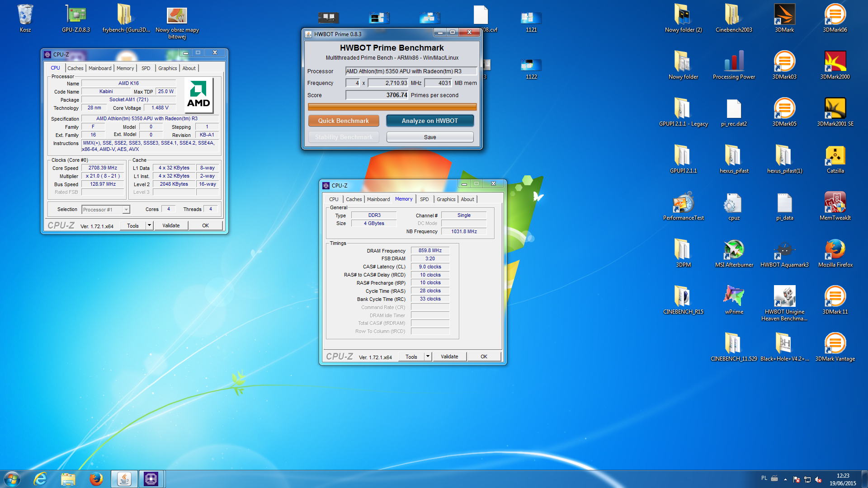Launch 3DMark2001 SE shortcut
Image resolution: width=868 pixels, height=488 pixels.
coord(835,113)
